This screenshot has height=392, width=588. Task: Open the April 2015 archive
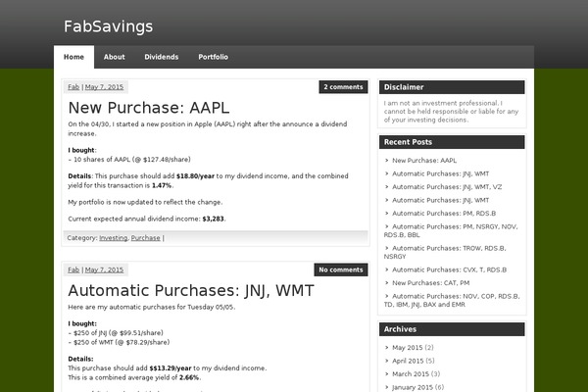point(408,361)
